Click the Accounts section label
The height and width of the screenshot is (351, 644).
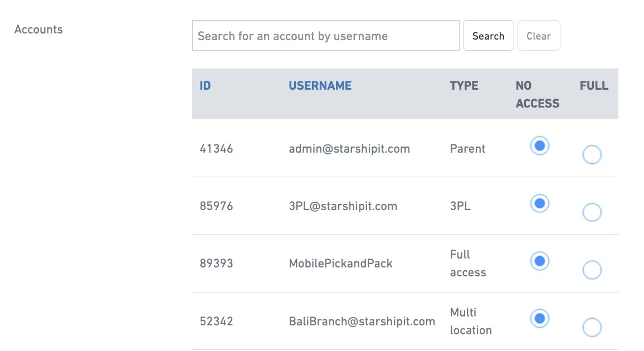tap(38, 29)
